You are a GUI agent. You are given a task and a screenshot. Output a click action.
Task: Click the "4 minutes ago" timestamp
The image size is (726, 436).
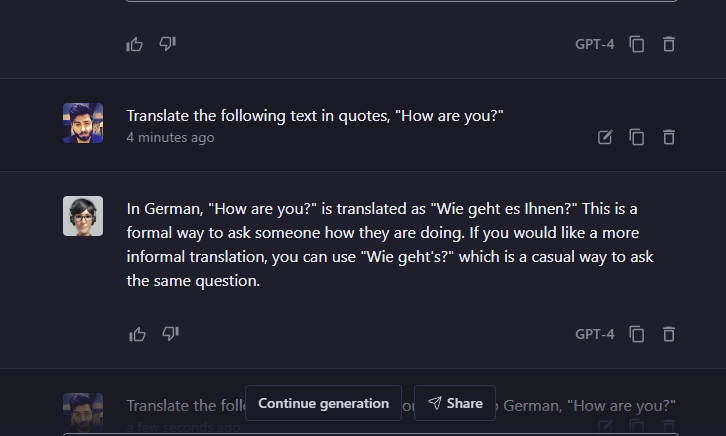[170, 138]
